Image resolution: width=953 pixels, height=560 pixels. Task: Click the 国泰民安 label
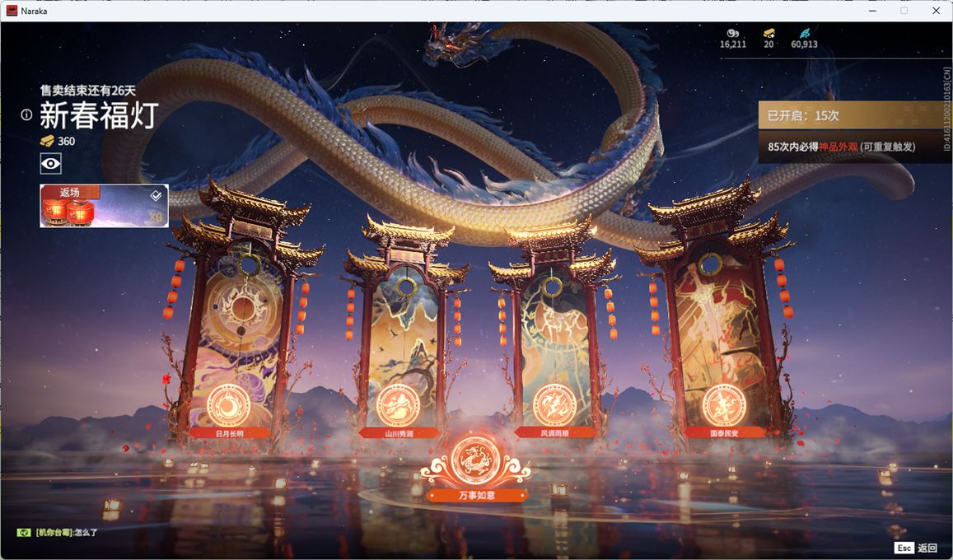tap(724, 433)
